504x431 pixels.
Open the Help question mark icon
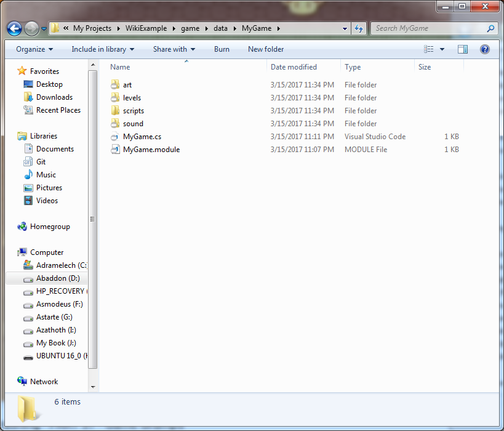click(x=484, y=49)
